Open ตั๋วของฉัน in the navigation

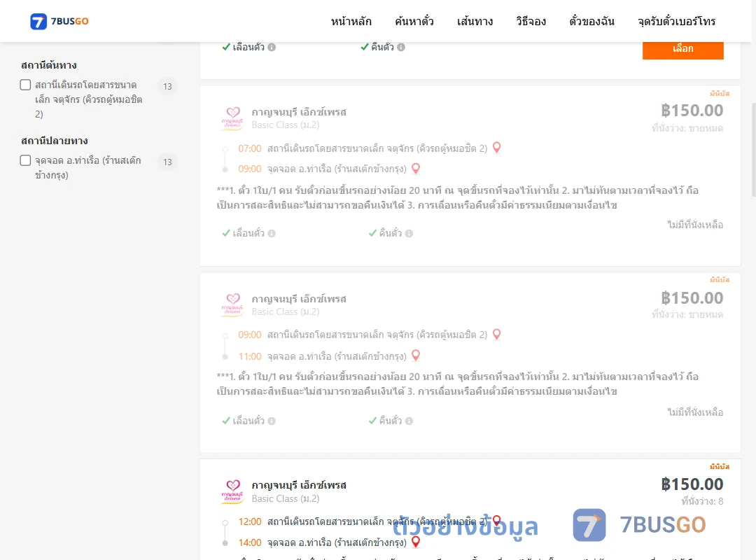coord(591,21)
